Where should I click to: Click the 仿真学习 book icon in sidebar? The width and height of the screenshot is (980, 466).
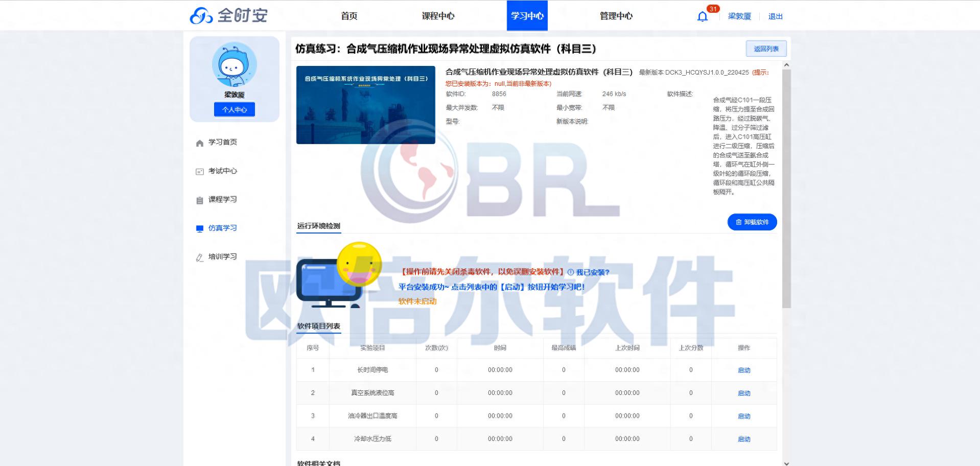pyautogui.click(x=199, y=228)
